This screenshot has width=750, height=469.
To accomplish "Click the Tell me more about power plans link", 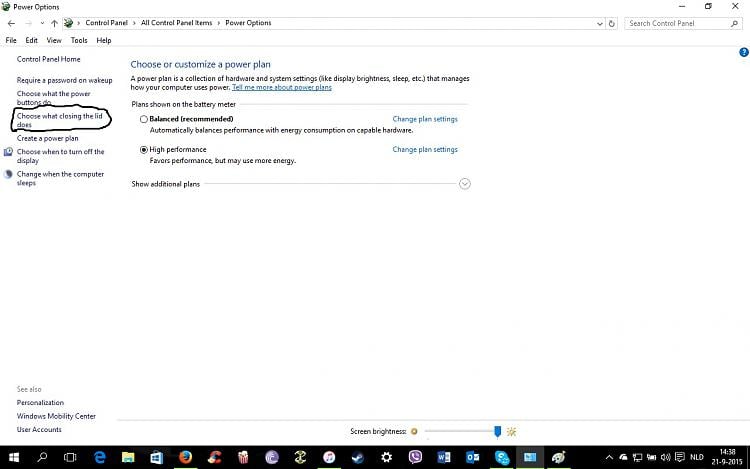I will pos(282,87).
